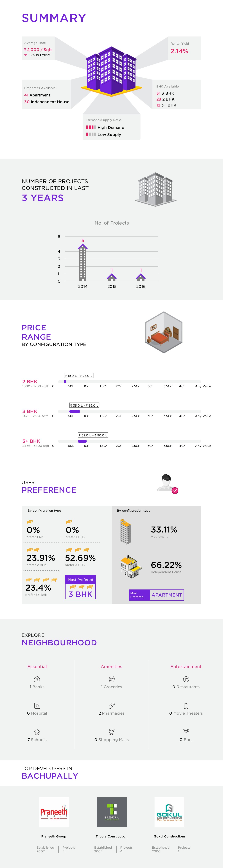The height and width of the screenshot is (868, 245).
Task: Click the 3+ BHK price range bar
Action: pyautogui.click(x=82, y=441)
